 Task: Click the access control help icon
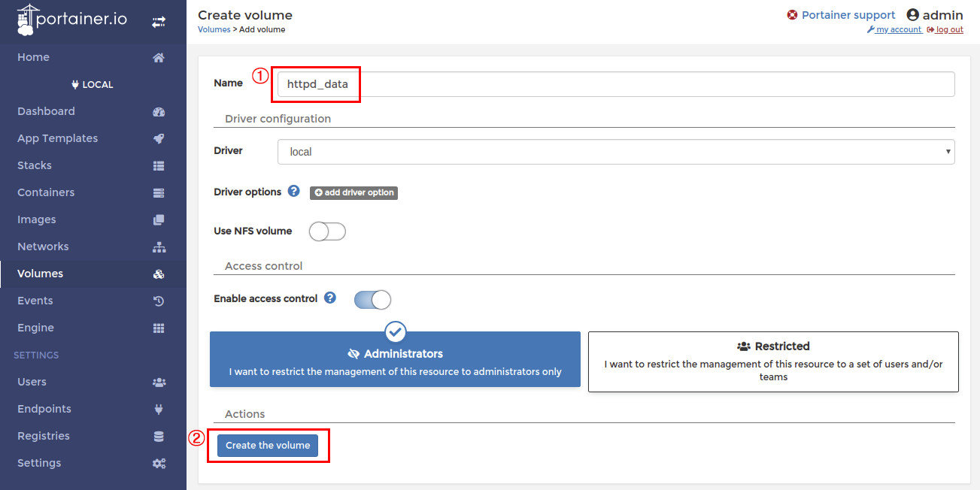tap(330, 298)
